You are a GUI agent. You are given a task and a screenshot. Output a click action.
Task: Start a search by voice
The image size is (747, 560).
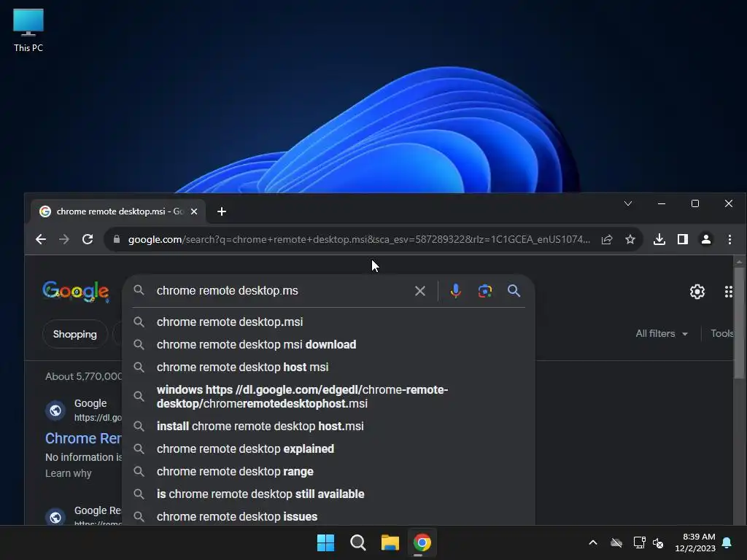[x=455, y=291]
